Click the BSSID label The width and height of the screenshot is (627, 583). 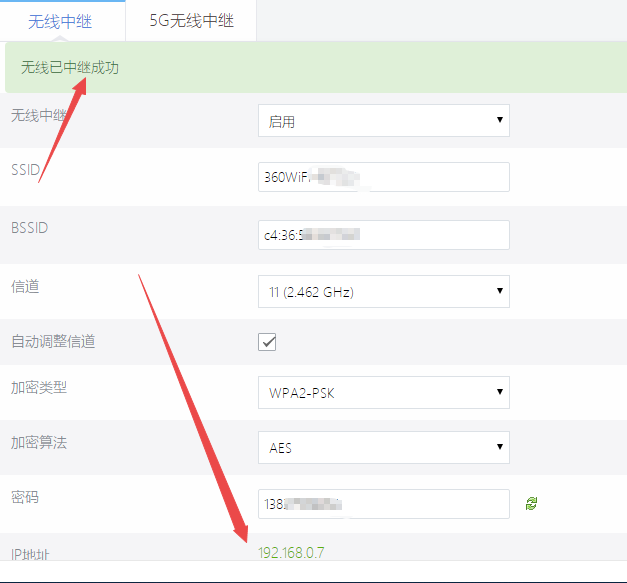(x=29, y=228)
